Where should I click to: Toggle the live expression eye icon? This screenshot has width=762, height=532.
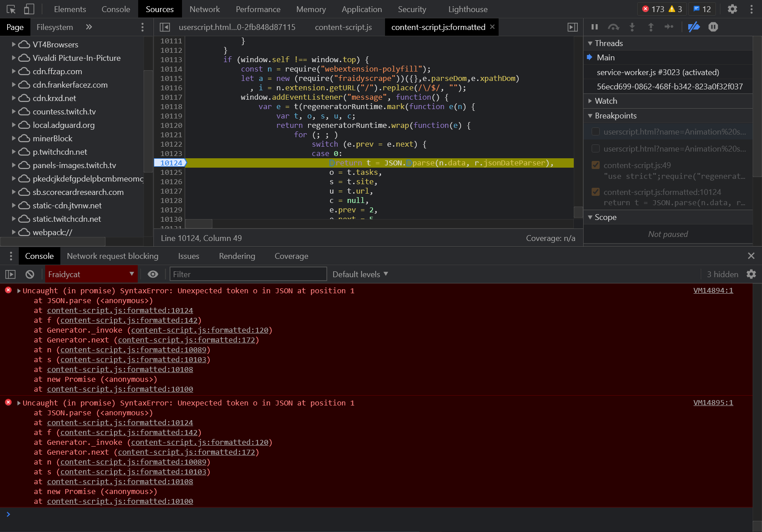coord(153,274)
